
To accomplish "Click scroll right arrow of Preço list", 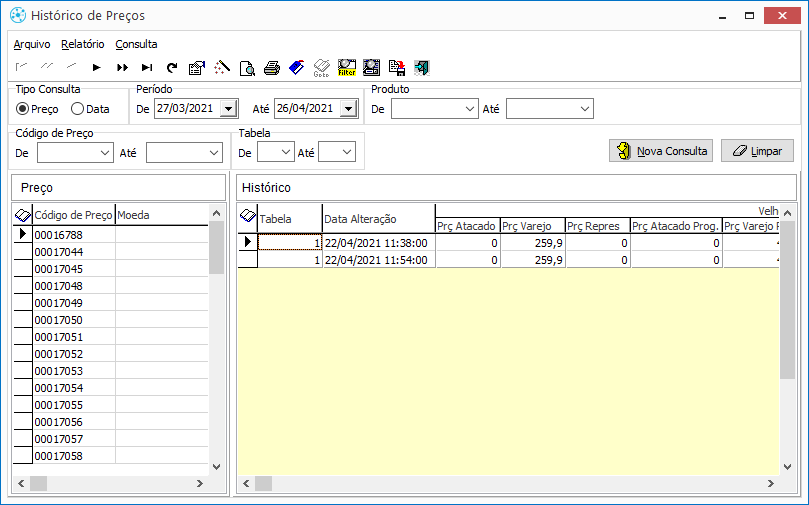I will tap(200, 483).
